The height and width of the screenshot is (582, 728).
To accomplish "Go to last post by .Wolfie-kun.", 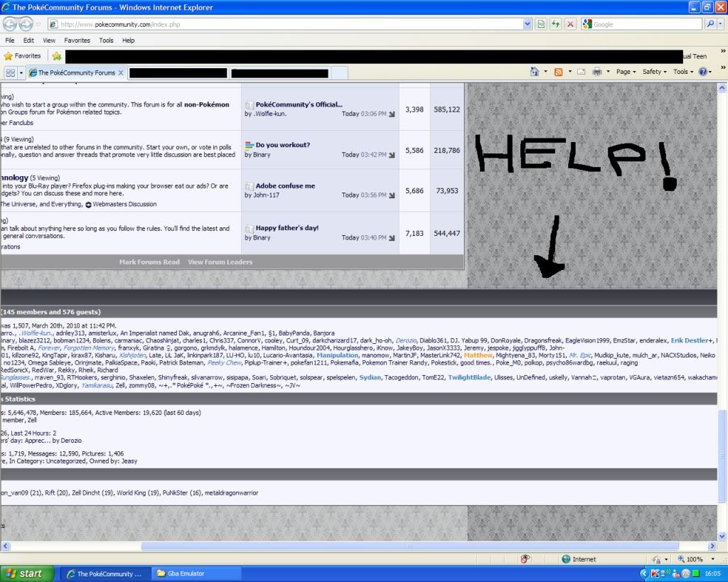I will pyautogui.click(x=392, y=114).
